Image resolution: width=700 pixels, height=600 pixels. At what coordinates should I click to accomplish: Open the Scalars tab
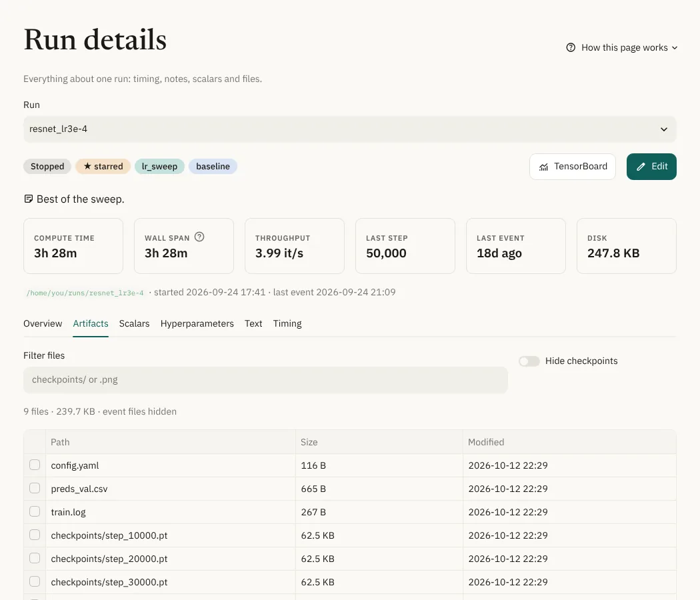[135, 323]
